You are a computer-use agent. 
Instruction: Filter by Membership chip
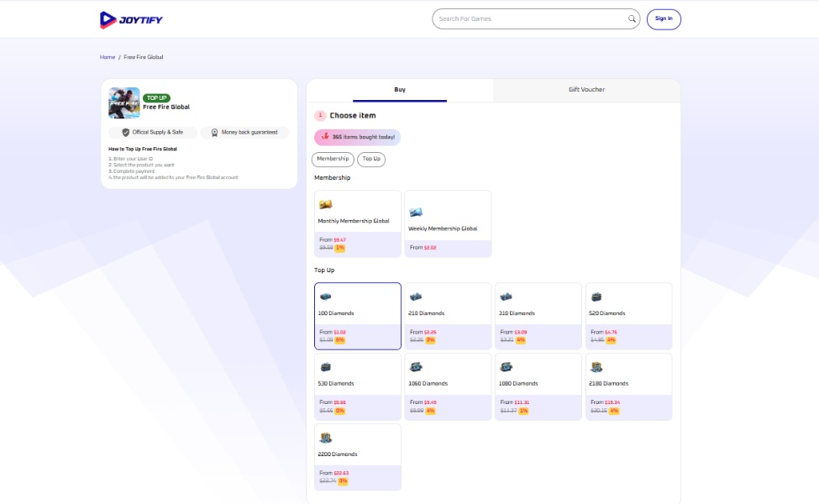pyautogui.click(x=333, y=159)
